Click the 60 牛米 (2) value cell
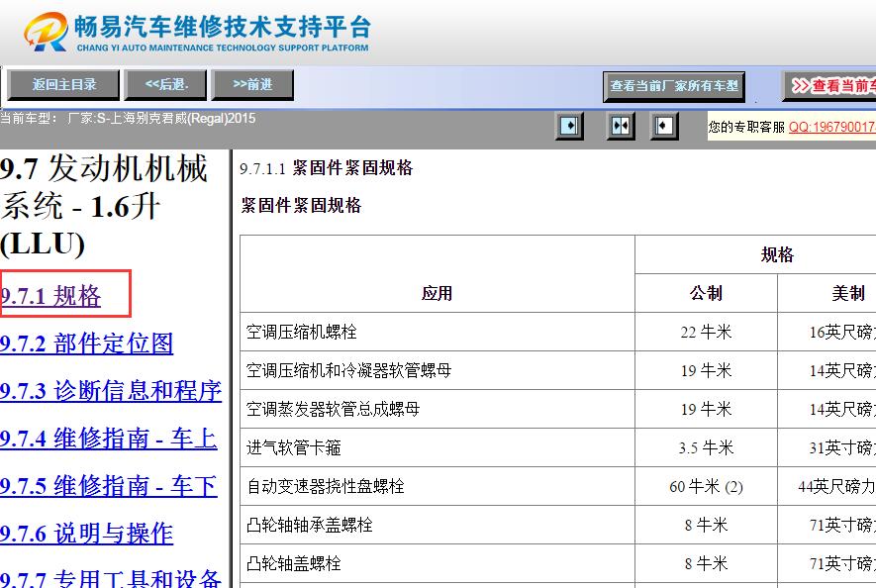 pos(706,486)
